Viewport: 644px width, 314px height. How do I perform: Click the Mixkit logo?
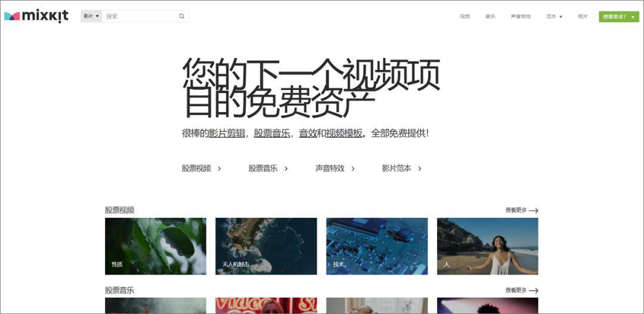click(x=36, y=16)
